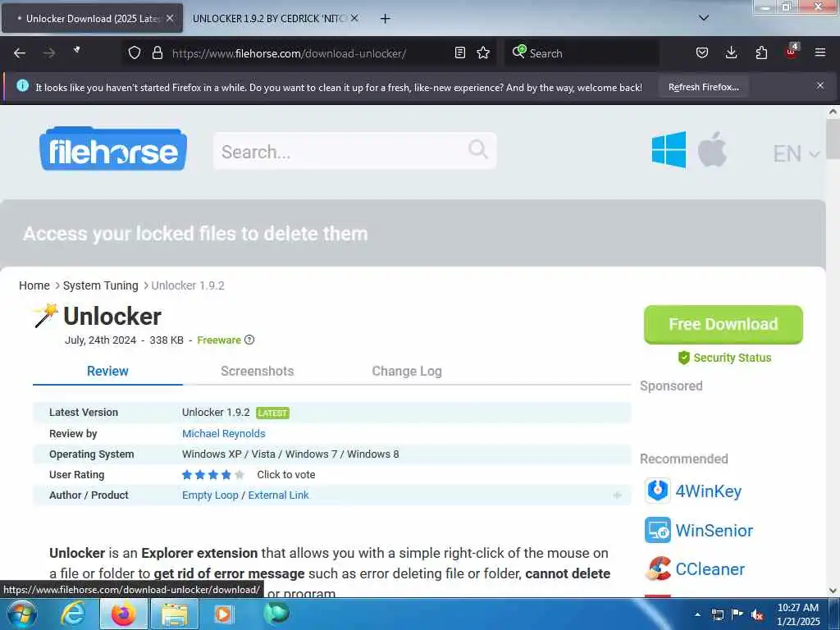The width and height of the screenshot is (840, 630).
Task: Open the External Link product link
Action: tap(279, 495)
